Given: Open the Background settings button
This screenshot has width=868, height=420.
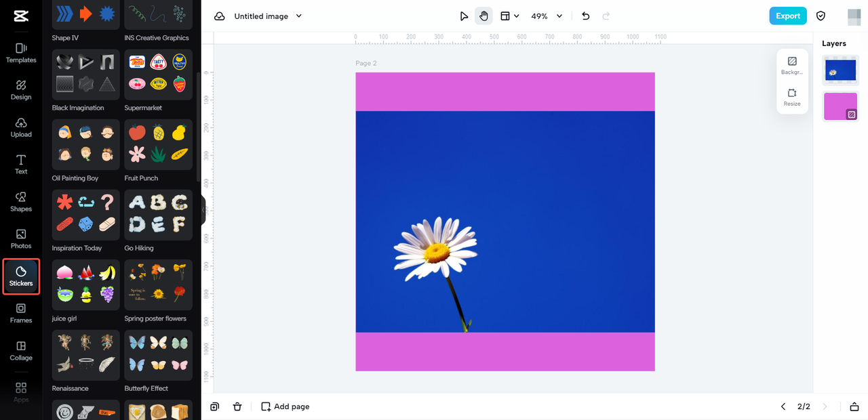Looking at the screenshot, I should point(792,66).
